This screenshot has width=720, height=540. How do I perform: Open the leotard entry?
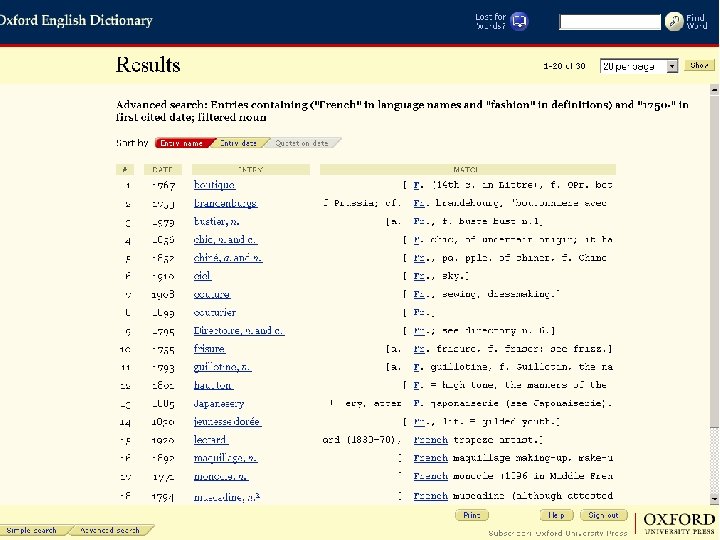pos(211,440)
